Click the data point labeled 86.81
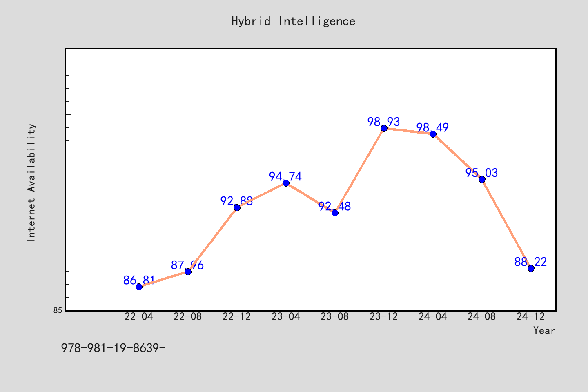588x392 pixels. 139,287
